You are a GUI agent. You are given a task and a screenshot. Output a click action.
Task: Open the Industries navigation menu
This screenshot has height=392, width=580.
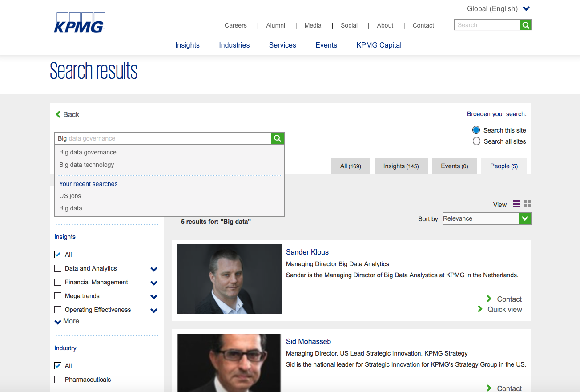point(234,45)
